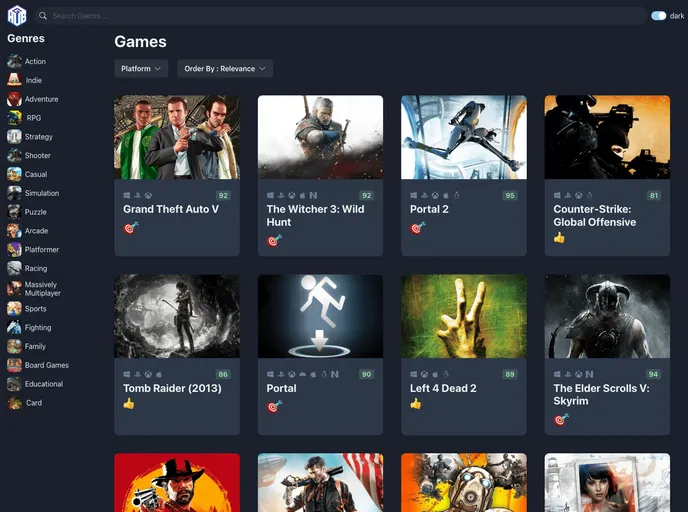Viewport: 688px width, 512px height.
Task: Open the Red Dead Redemption cover with red background
Action: [x=177, y=483]
